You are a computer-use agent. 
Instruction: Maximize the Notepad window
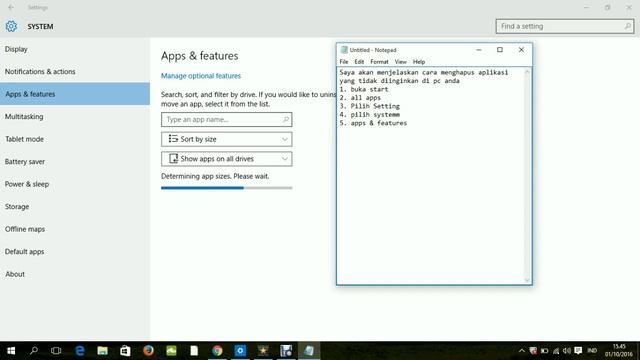[x=500, y=50]
